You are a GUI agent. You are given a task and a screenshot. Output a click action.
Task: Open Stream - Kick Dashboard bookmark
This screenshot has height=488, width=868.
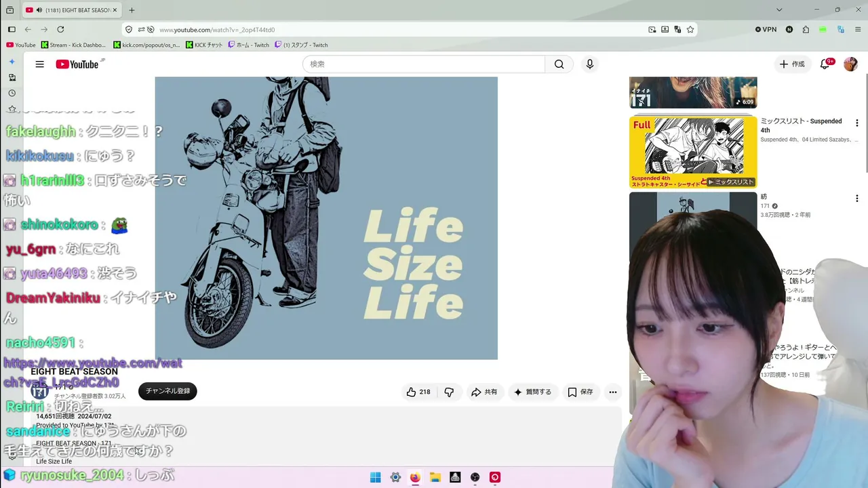coord(74,45)
